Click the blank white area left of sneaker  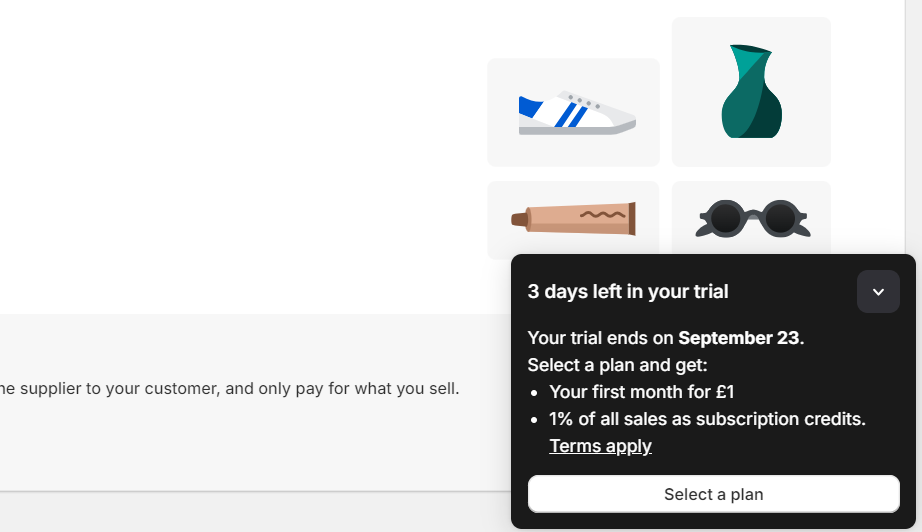point(250,150)
